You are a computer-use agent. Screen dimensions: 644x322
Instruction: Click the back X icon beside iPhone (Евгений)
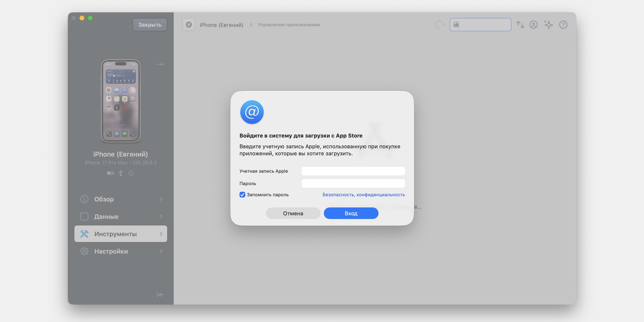(189, 25)
